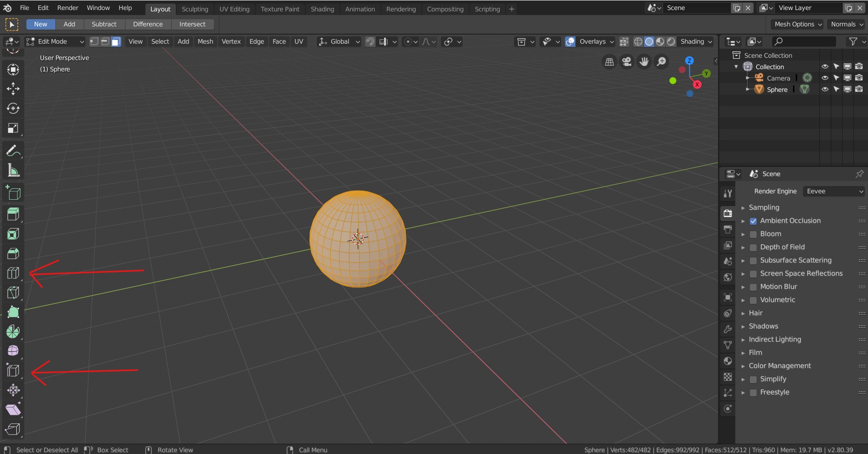Select the Move tool
The image size is (868, 454).
pyautogui.click(x=13, y=88)
